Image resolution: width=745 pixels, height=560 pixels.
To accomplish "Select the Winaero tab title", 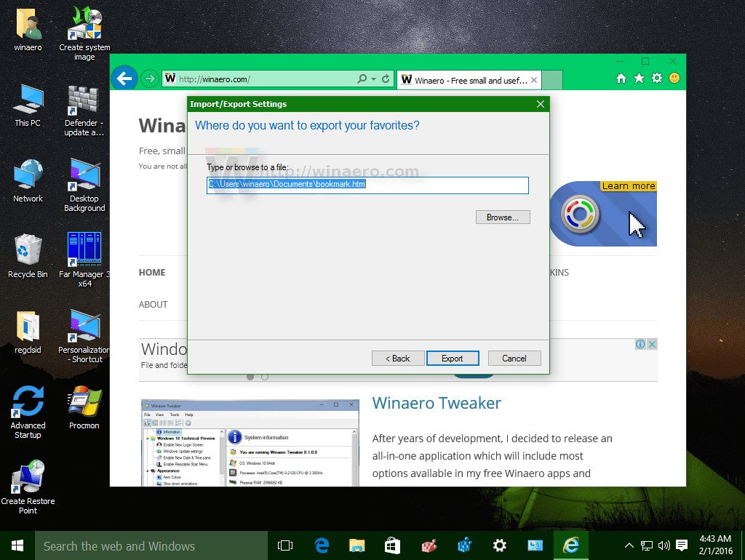I will point(471,81).
